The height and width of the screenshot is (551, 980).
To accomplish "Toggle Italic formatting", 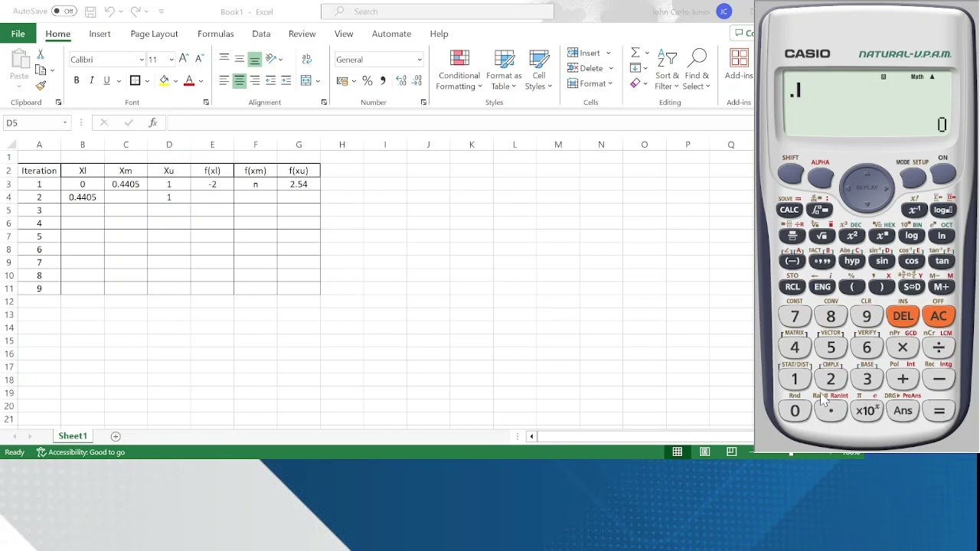I will pyautogui.click(x=92, y=80).
